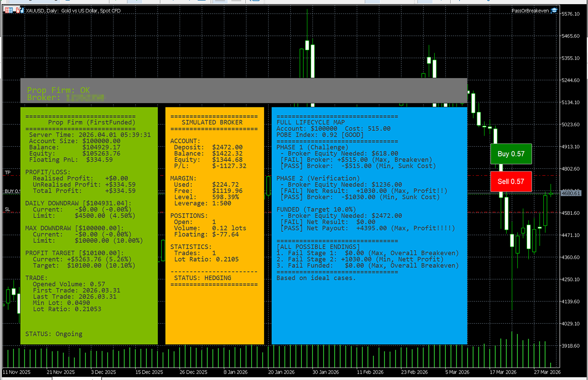
Task: Click the PassOrBreakeven expert name label
Action: click(530, 11)
